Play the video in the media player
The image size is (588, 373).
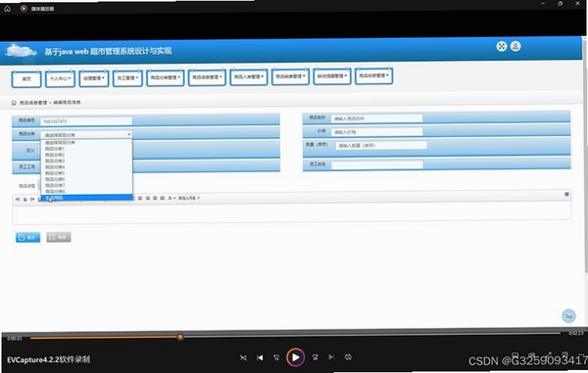click(x=296, y=357)
